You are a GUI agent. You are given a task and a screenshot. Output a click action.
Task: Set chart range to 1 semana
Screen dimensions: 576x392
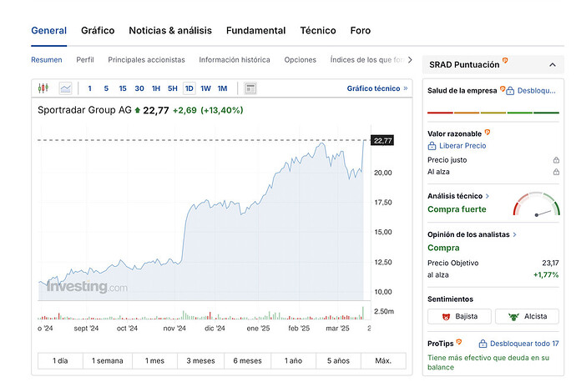click(108, 361)
